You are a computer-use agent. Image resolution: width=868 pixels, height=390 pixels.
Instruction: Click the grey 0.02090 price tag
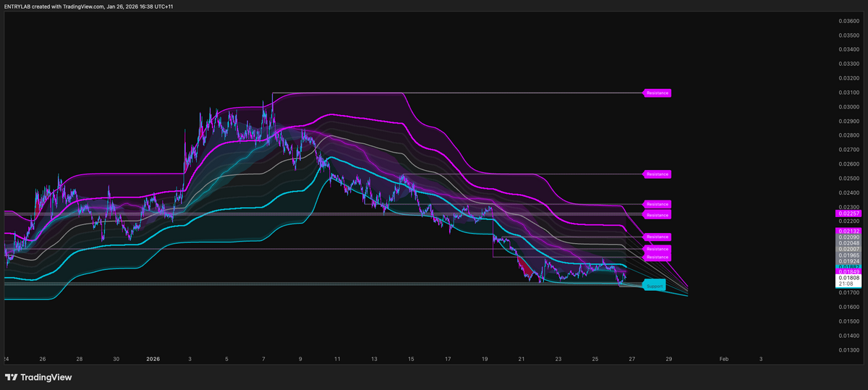pyautogui.click(x=848, y=237)
